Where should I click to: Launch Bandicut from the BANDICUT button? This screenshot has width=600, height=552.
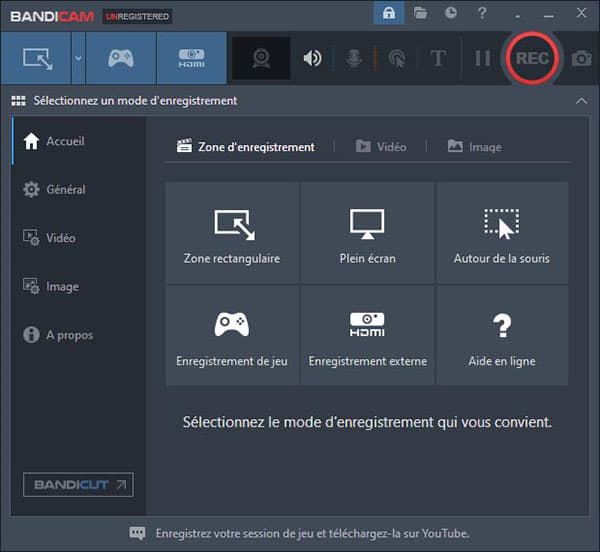pyautogui.click(x=78, y=484)
